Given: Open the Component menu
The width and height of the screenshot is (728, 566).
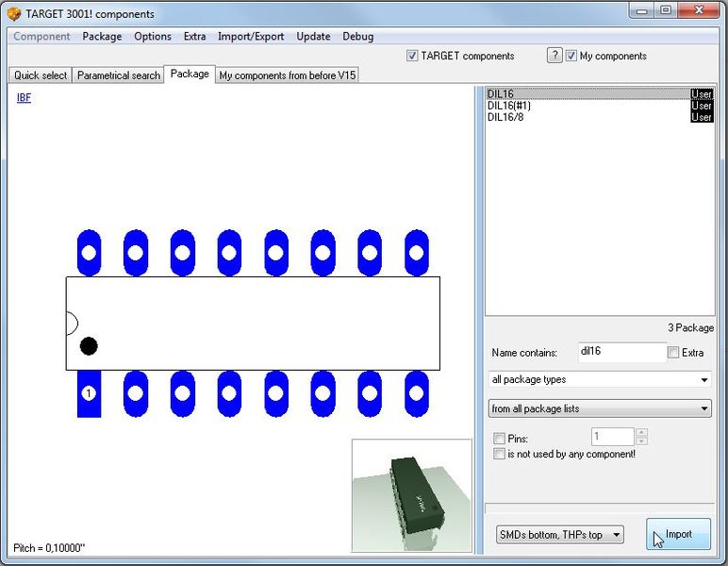Looking at the screenshot, I should 41,36.
